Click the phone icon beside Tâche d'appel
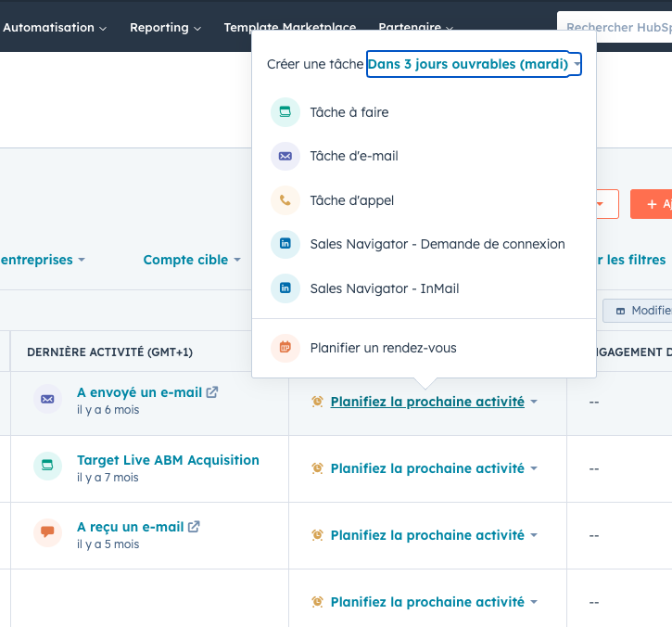 [285, 200]
